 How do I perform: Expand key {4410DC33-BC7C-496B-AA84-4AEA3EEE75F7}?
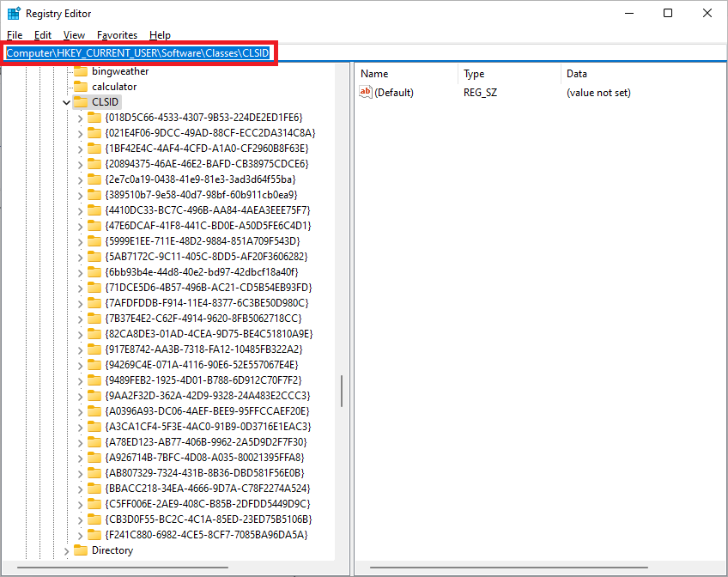pyautogui.click(x=80, y=210)
